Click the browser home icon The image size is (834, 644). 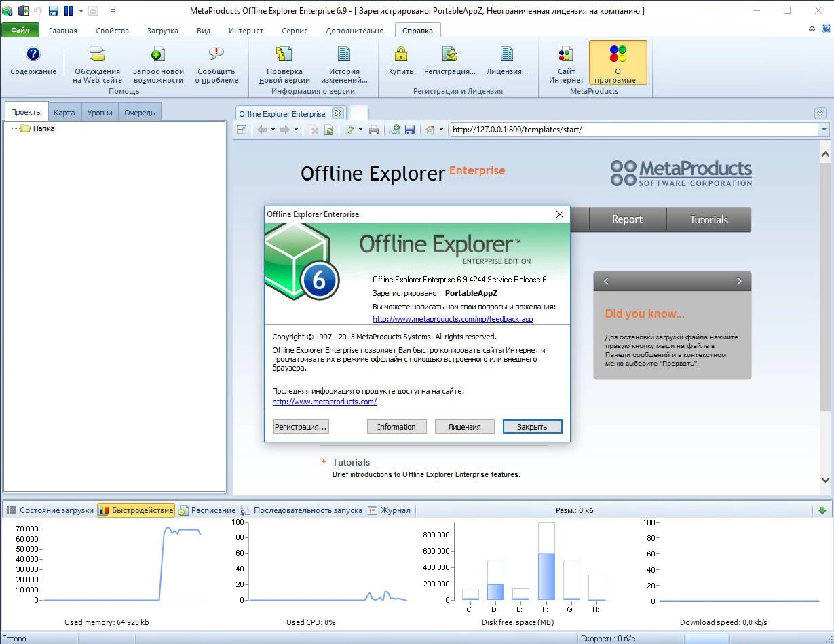click(430, 130)
